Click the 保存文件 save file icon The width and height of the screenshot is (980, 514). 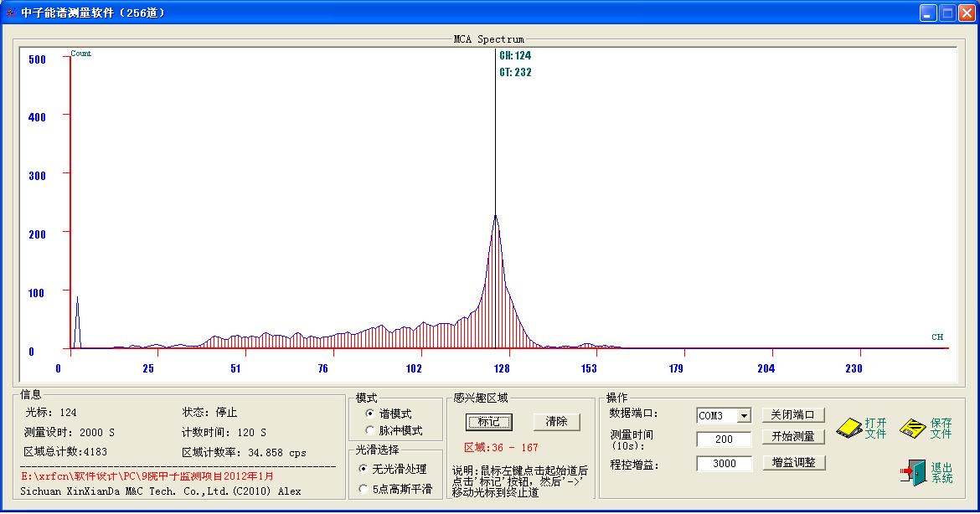point(912,429)
